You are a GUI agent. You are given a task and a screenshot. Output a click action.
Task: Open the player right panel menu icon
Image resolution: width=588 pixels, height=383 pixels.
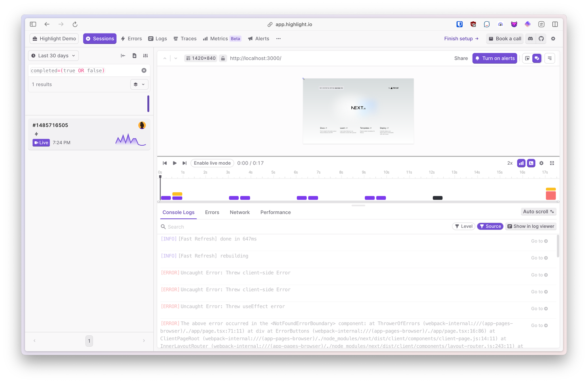click(x=550, y=58)
